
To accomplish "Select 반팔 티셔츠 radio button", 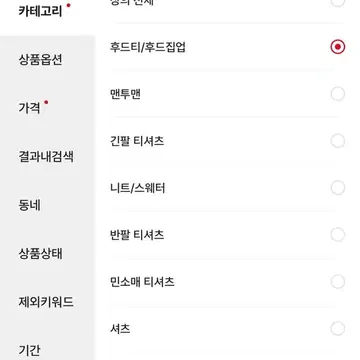I will click(338, 235).
